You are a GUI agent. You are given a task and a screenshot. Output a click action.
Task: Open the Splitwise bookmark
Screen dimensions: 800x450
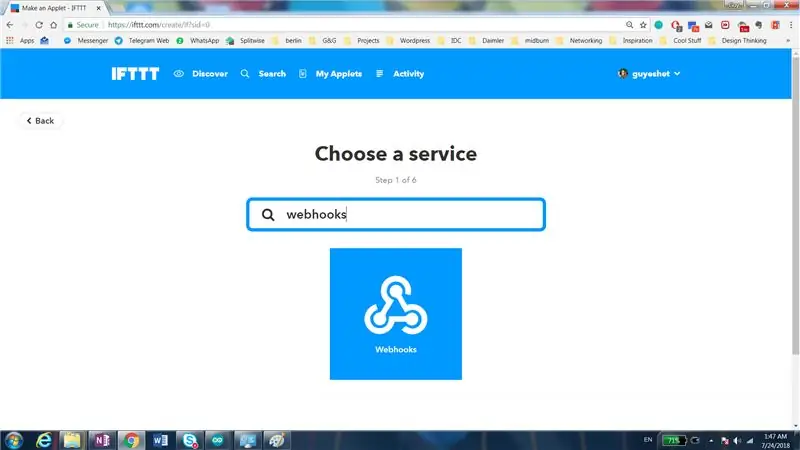245,40
